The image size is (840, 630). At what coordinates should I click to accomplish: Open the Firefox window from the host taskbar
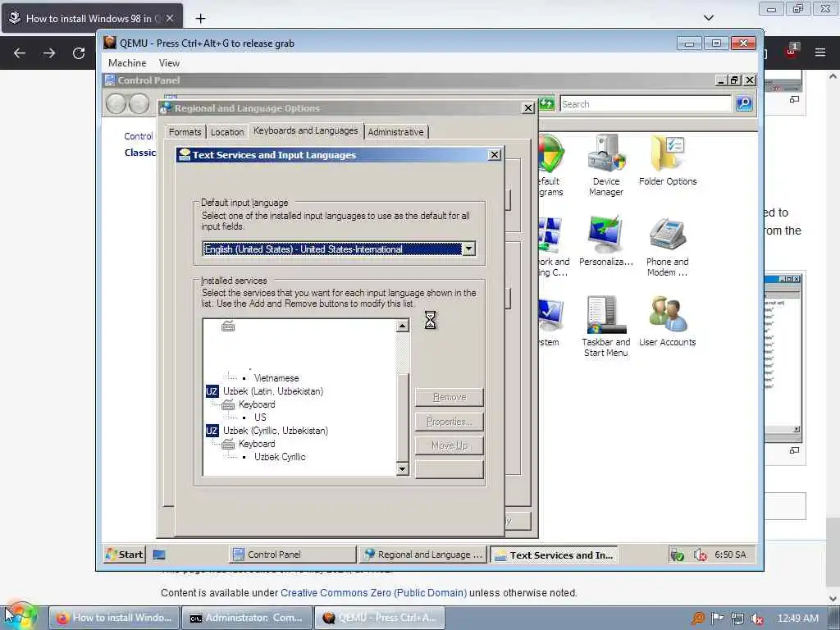114,618
